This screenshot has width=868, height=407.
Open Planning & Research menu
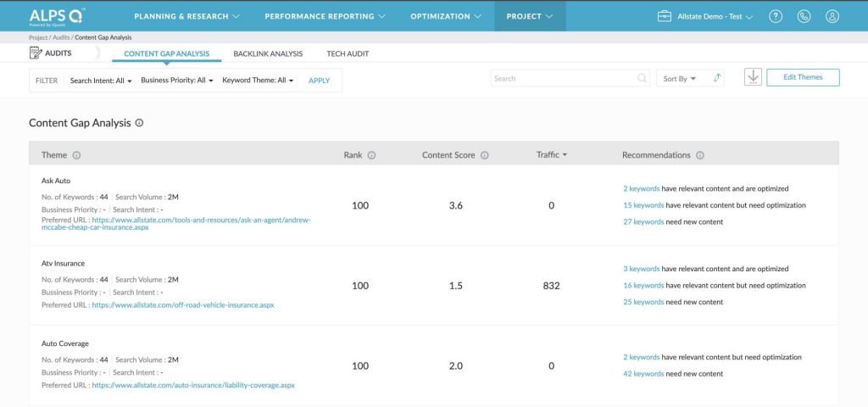pos(186,16)
